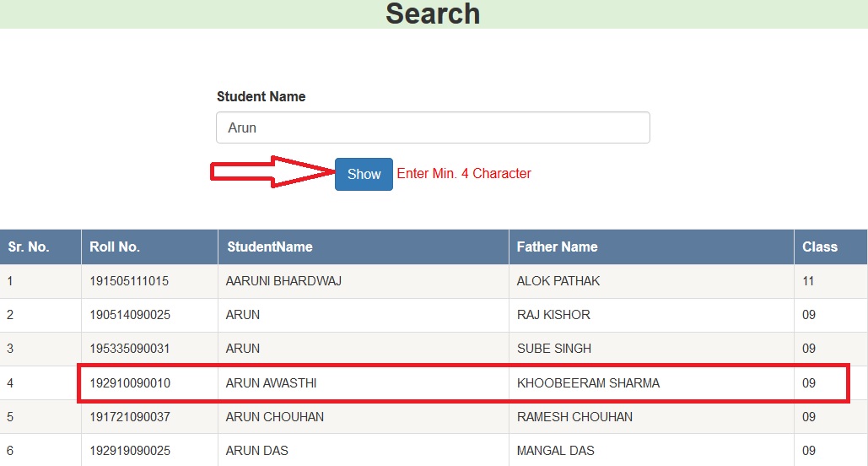The image size is (868, 466).
Task: Click father name ALOK PATHAK
Action: [558, 281]
